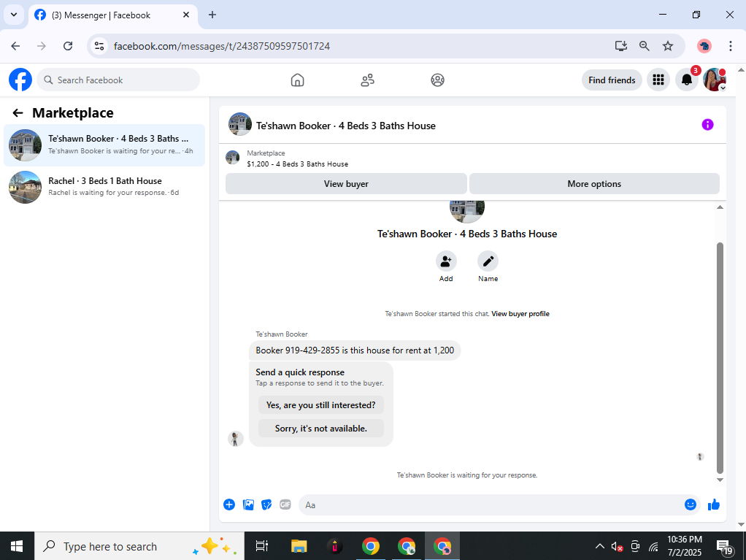The width and height of the screenshot is (746, 560).
Task: Open Chrome three-dot menu
Action: (x=730, y=46)
